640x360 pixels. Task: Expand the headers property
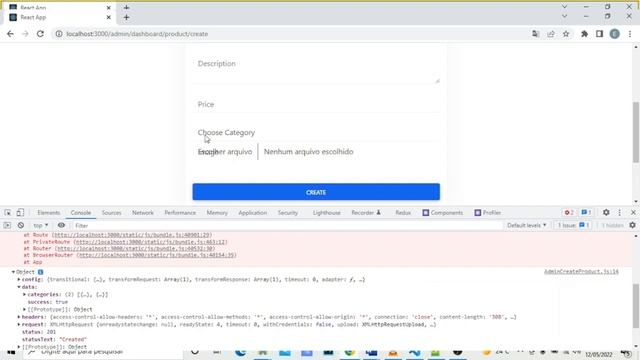tap(19, 317)
